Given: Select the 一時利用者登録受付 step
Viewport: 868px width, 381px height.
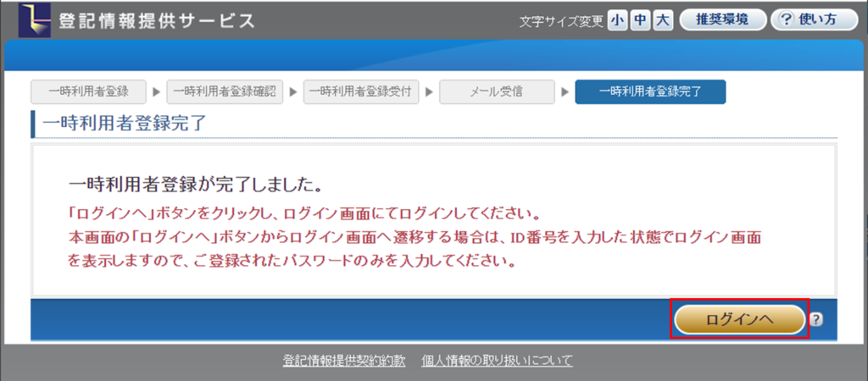Looking at the screenshot, I should coord(361,92).
